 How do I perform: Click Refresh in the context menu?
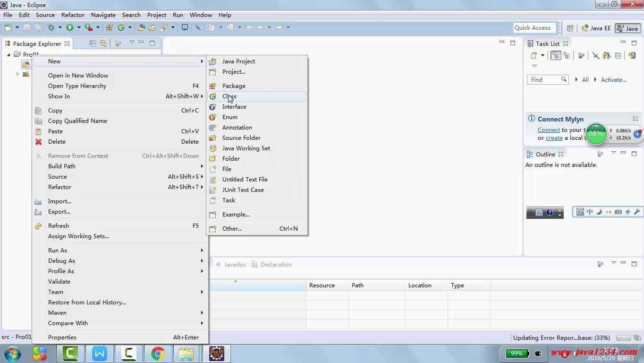120,226
